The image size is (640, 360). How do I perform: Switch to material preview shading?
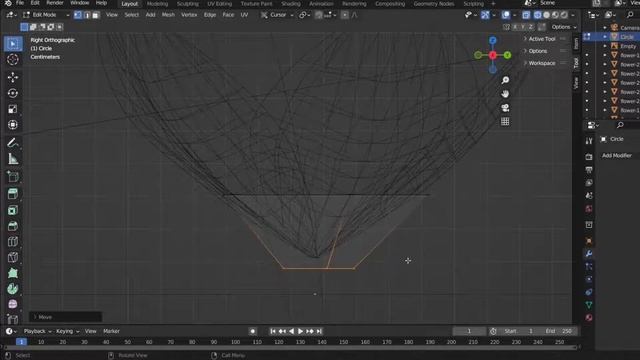[556, 15]
